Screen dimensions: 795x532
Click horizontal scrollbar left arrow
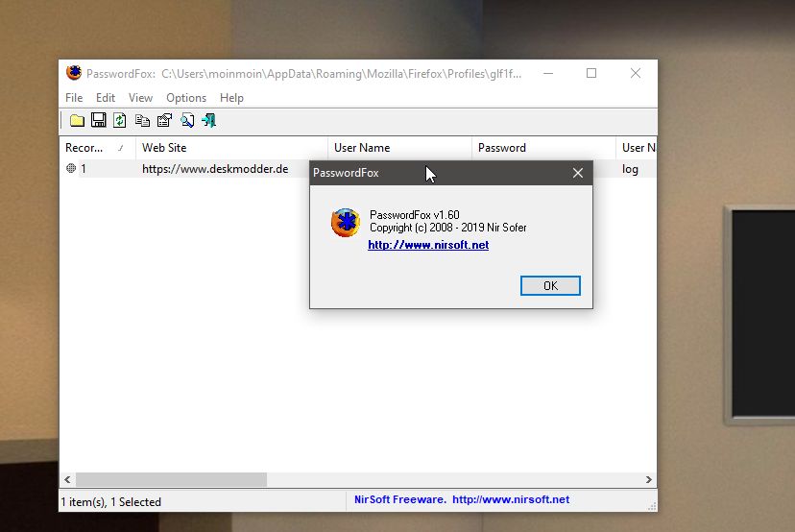(67, 479)
